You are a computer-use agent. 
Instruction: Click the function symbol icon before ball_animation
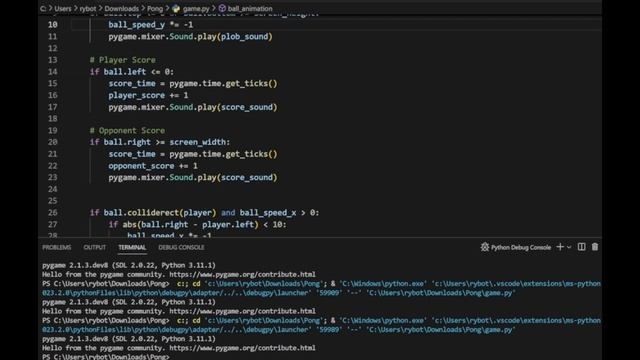point(222,8)
